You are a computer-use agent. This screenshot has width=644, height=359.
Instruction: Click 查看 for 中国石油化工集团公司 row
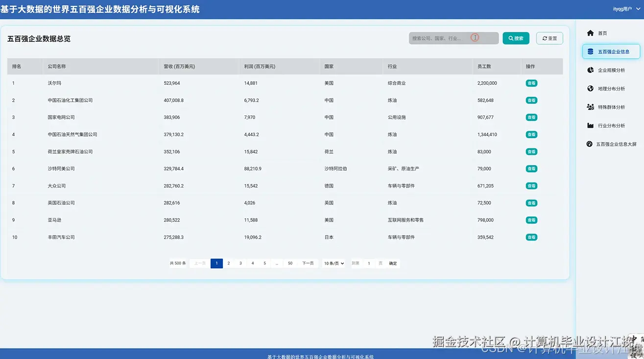pyautogui.click(x=531, y=100)
